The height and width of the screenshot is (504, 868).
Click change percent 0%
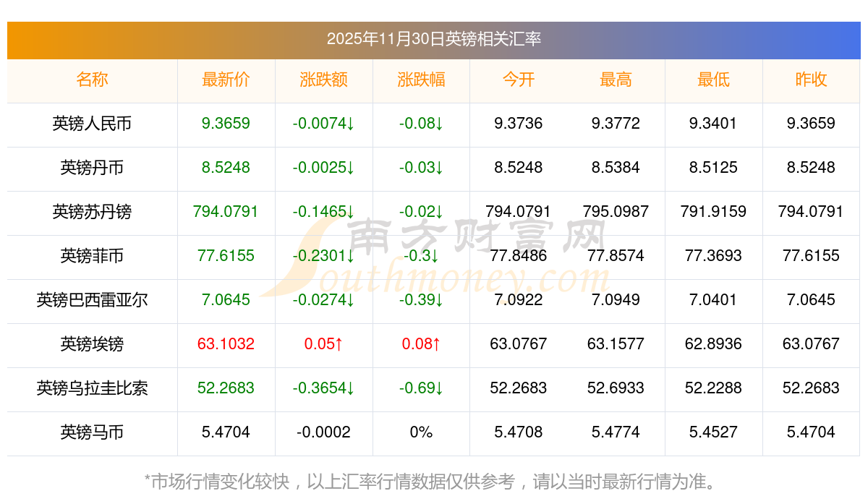pyautogui.click(x=421, y=432)
